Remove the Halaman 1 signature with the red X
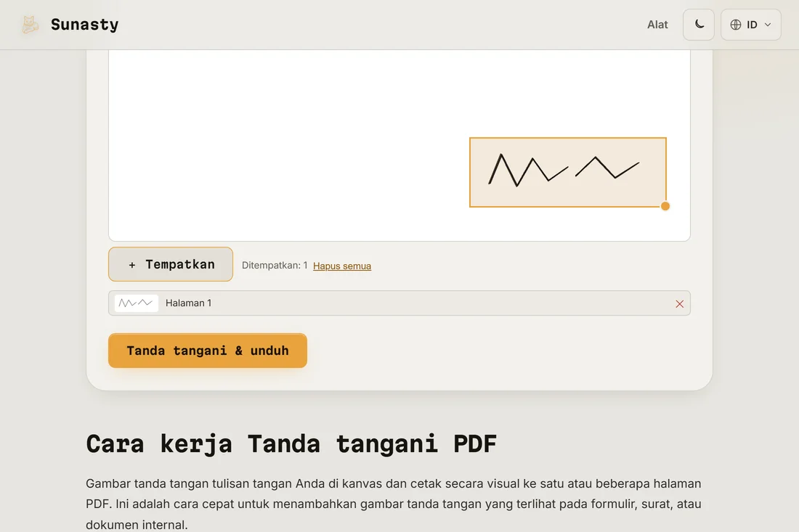This screenshot has width=799, height=532. point(679,303)
